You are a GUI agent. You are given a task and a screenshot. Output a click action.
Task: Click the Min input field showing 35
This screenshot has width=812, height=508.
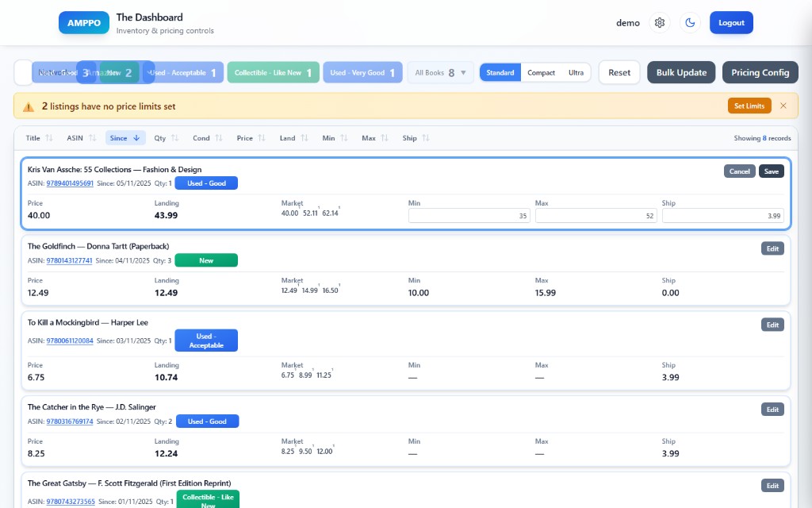[x=469, y=216]
